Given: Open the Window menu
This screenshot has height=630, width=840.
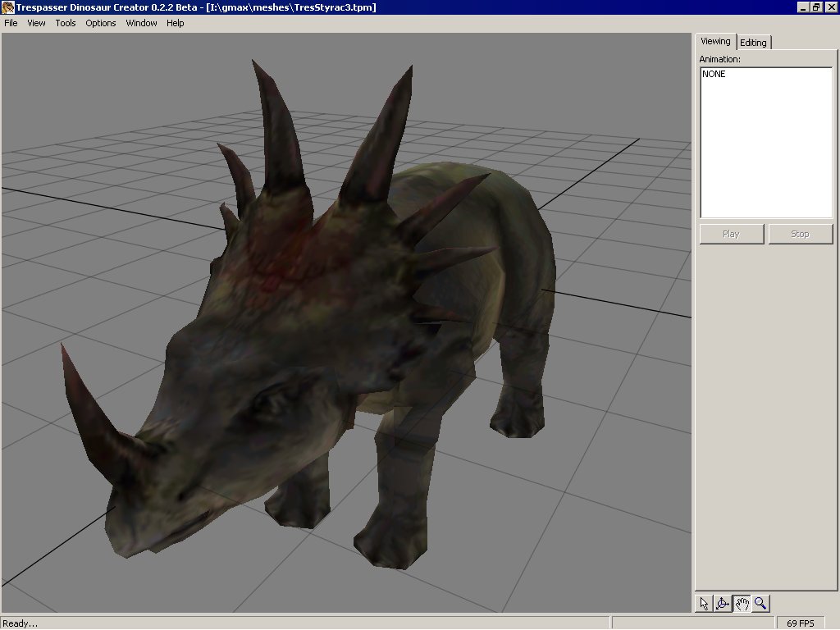Looking at the screenshot, I should click(141, 23).
